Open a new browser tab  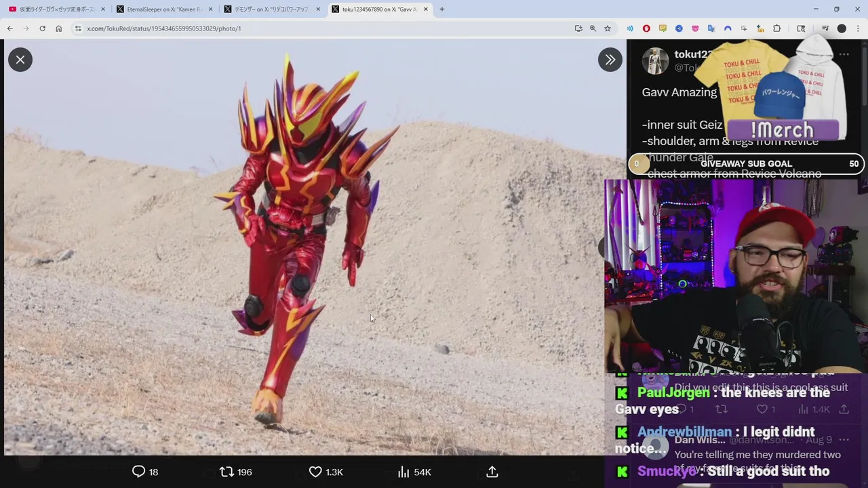(442, 9)
